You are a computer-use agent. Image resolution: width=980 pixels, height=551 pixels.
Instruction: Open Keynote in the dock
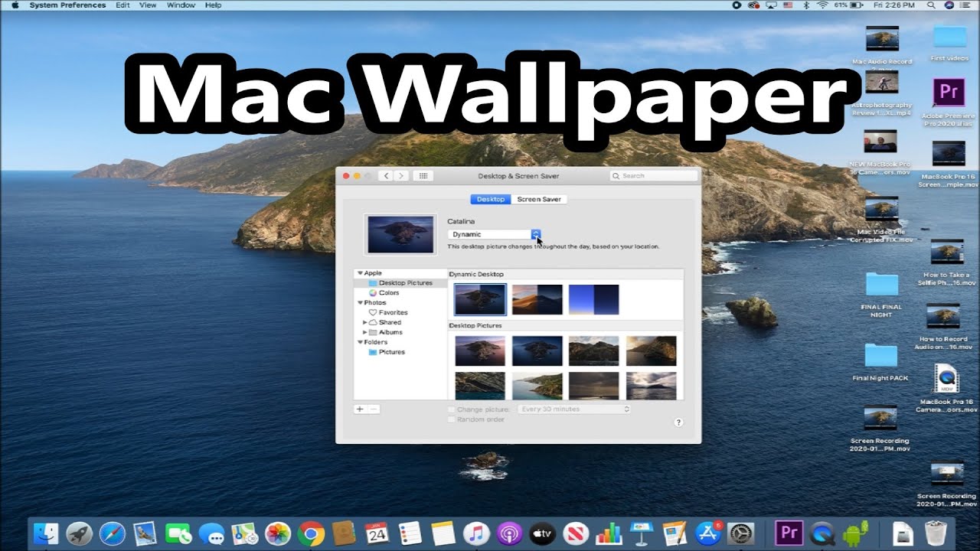pyautogui.click(x=641, y=533)
